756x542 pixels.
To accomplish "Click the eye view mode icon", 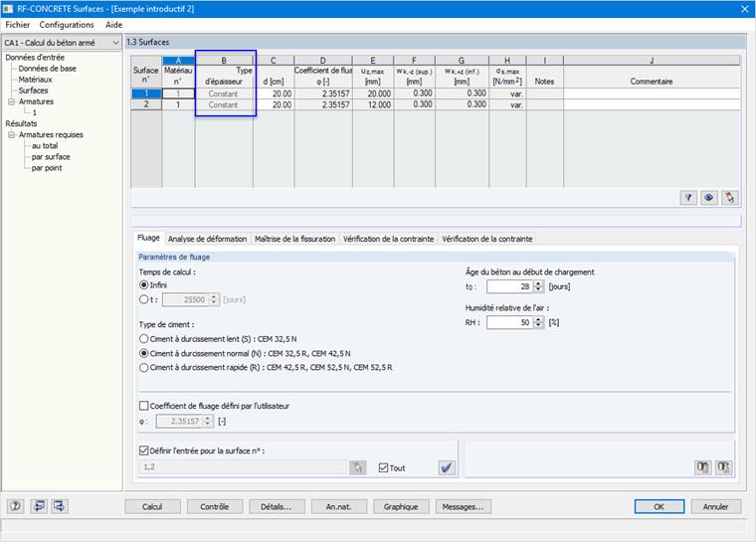I will 708,198.
